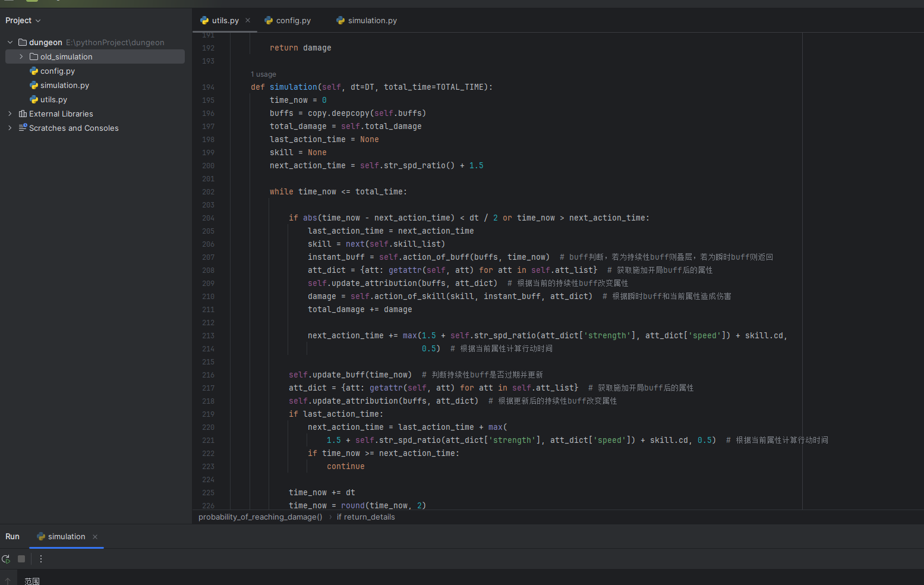Click the stop process square button
The height and width of the screenshot is (585, 924).
(21, 559)
